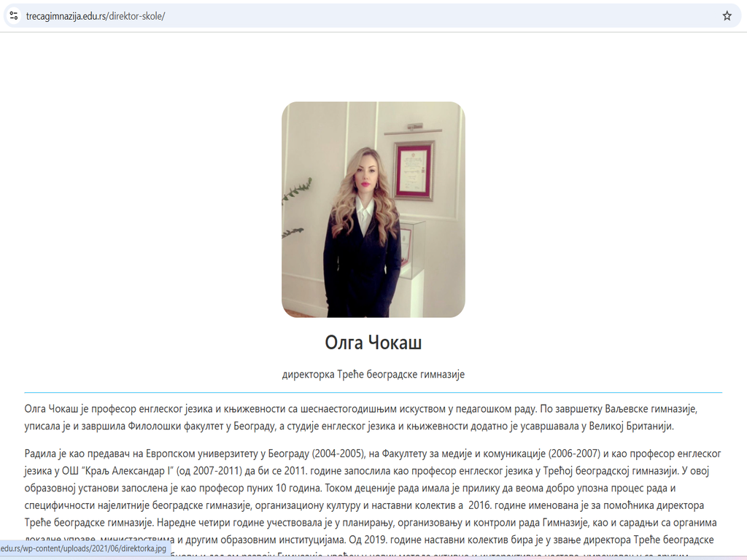Click the site information icon in address bar
Viewport: 747px width, 560px height.
[14, 16]
